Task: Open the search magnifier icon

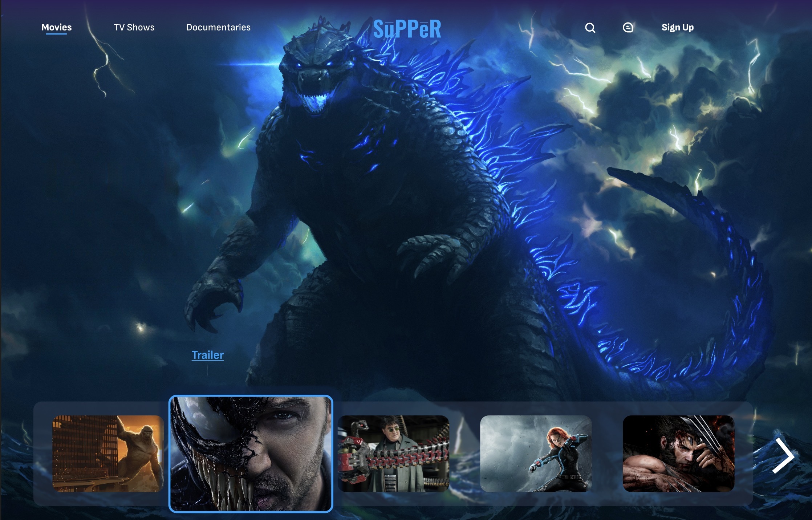Action: pos(590,28)
